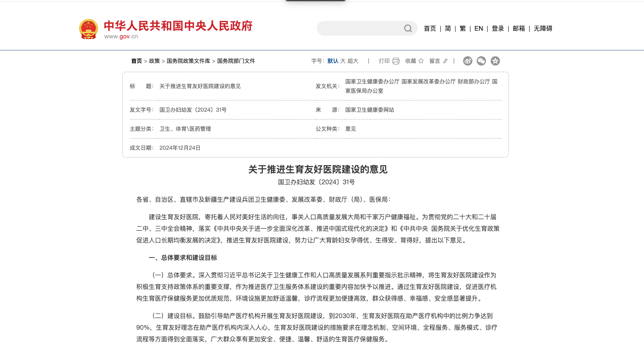
Task: Open the 无障碍 accessibility link
Action: pos(543,28)
